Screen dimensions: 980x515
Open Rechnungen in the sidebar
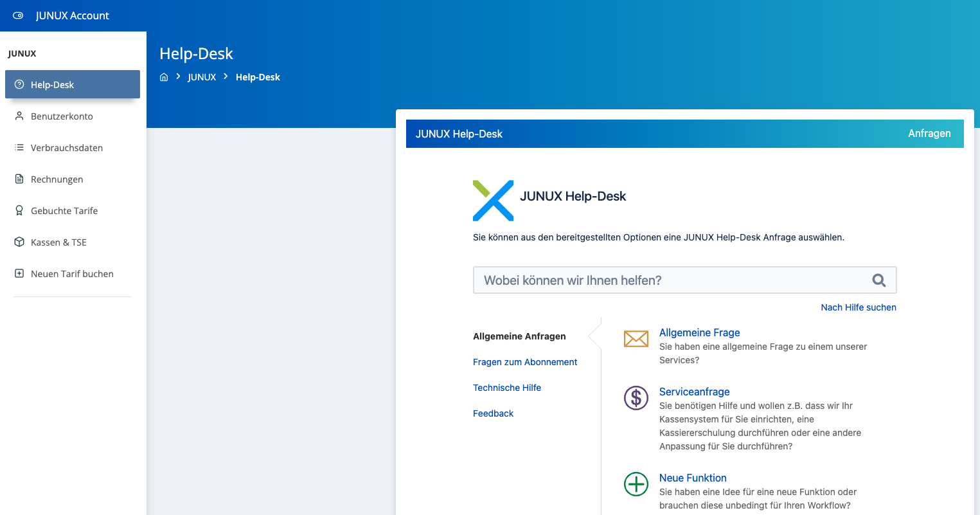pyautogui.click(x=73, y=179)
